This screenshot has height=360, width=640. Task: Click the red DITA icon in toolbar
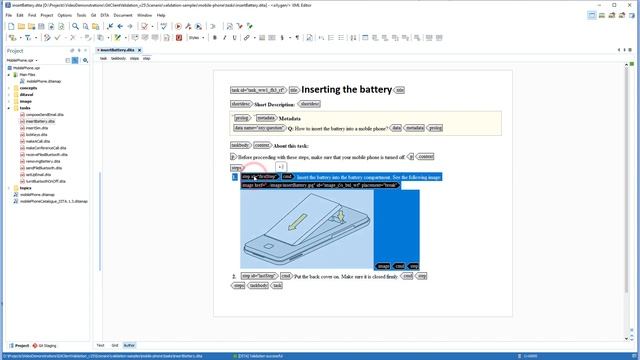tap(179, 38)
